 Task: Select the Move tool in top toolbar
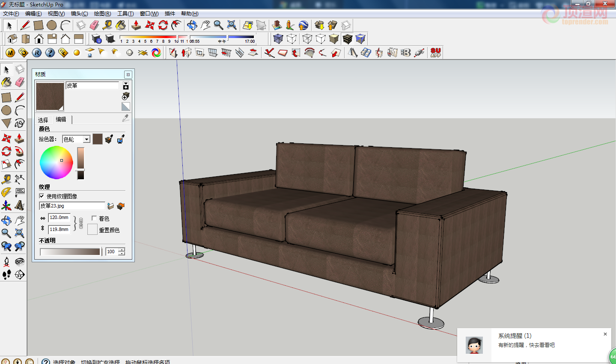pyautogui.click(x=150, y=25)
